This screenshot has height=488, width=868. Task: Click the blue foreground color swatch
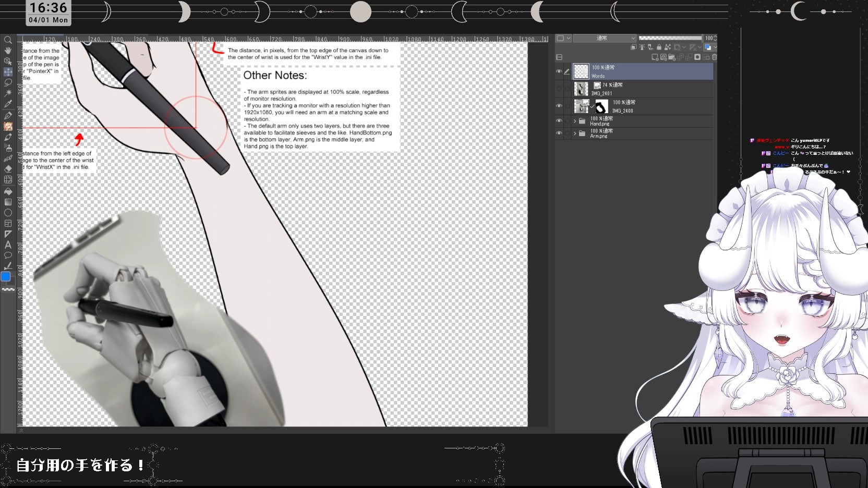pyautogui.click(x=6, y=276)
